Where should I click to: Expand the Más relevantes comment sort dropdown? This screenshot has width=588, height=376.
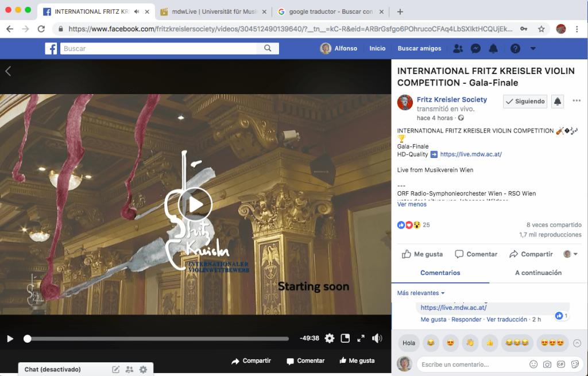421,293
